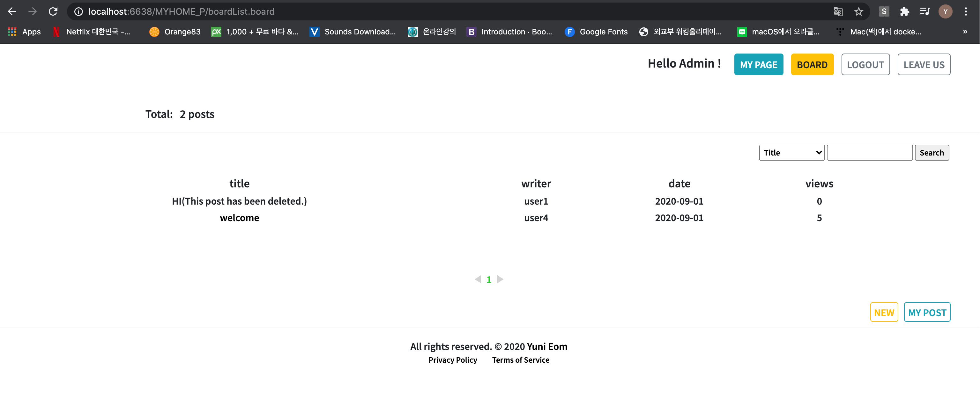Open Chrome three-dot menu
This screenshot has width=980, height=406.
point(966,11)
